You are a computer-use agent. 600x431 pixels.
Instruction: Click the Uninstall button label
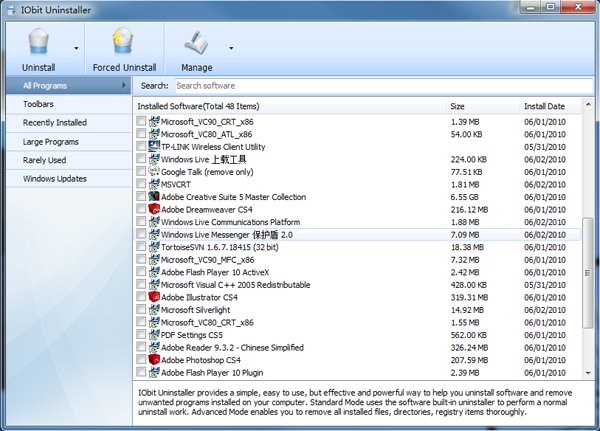coord(39,68)
